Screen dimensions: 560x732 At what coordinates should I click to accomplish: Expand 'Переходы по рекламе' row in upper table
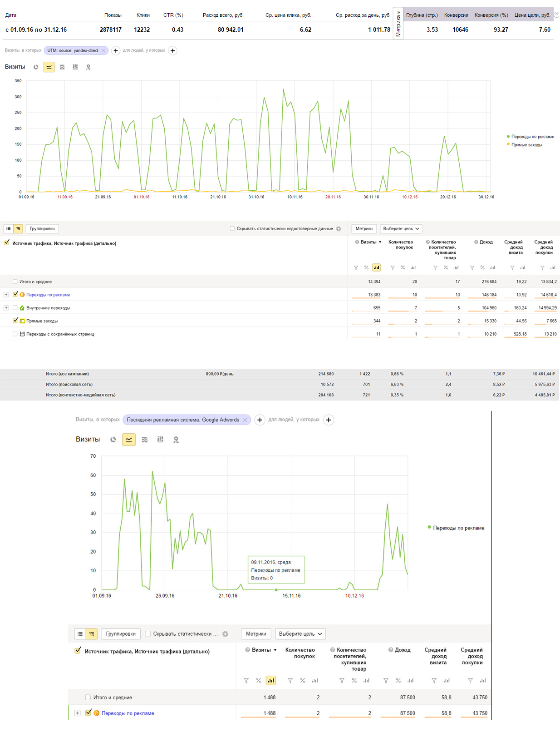6,295
